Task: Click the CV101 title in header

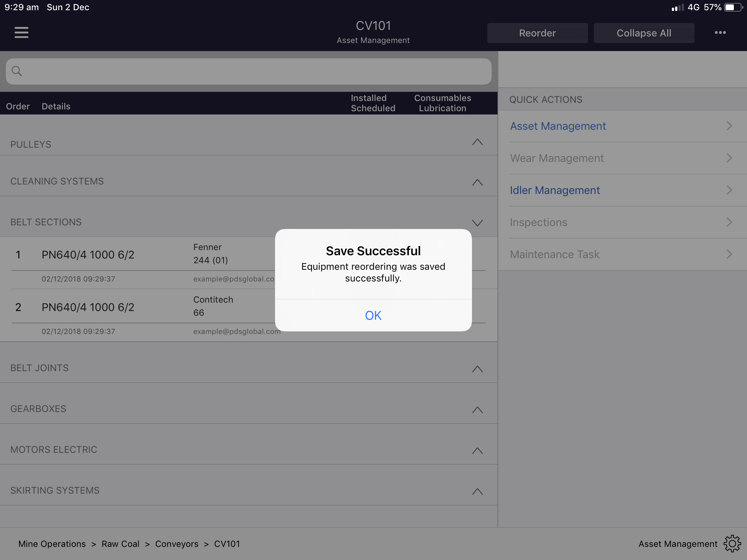Action: click(373, 26)
